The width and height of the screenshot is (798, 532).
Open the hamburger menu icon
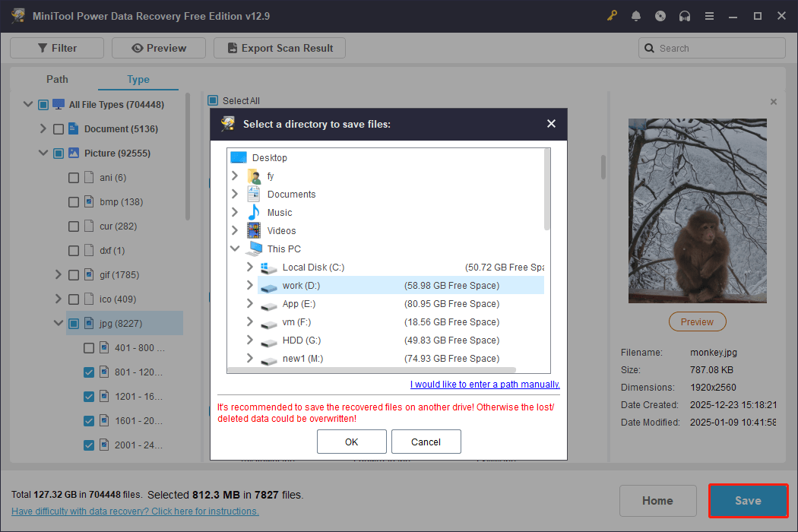pos(709,16)
